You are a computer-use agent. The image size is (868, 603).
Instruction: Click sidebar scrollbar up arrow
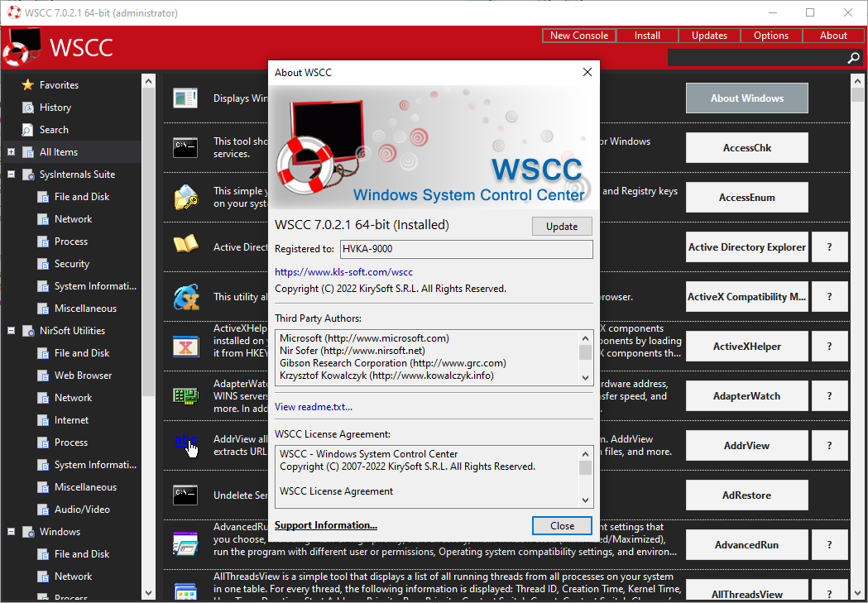point(148,81)
